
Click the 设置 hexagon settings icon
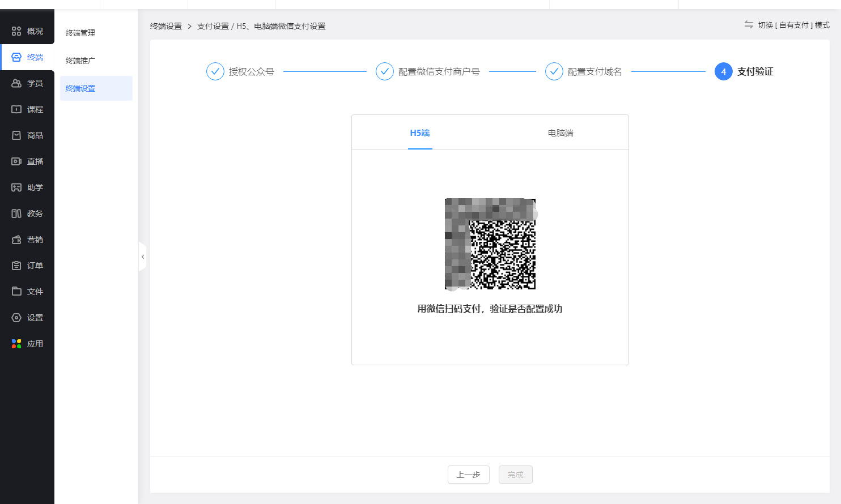tap(16, 318)
